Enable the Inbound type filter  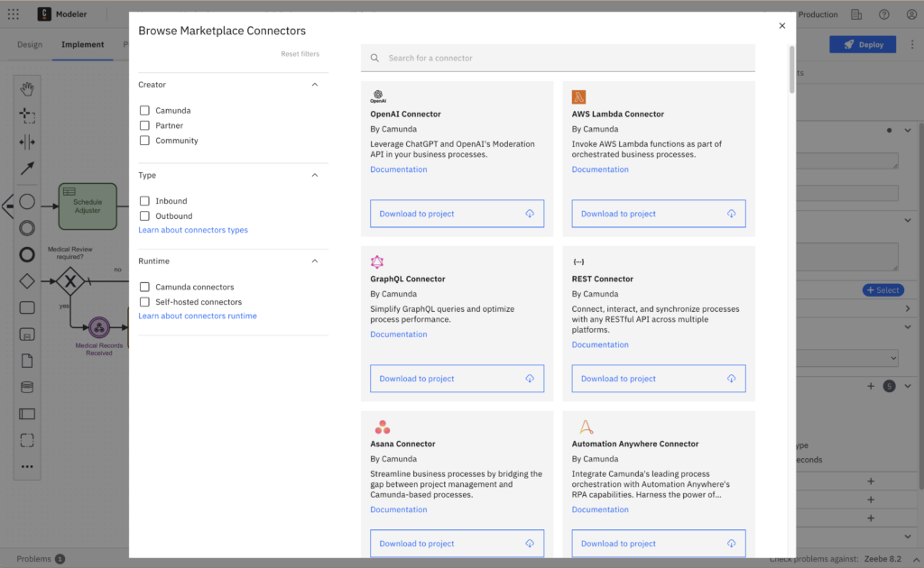(x=144, y=201)
